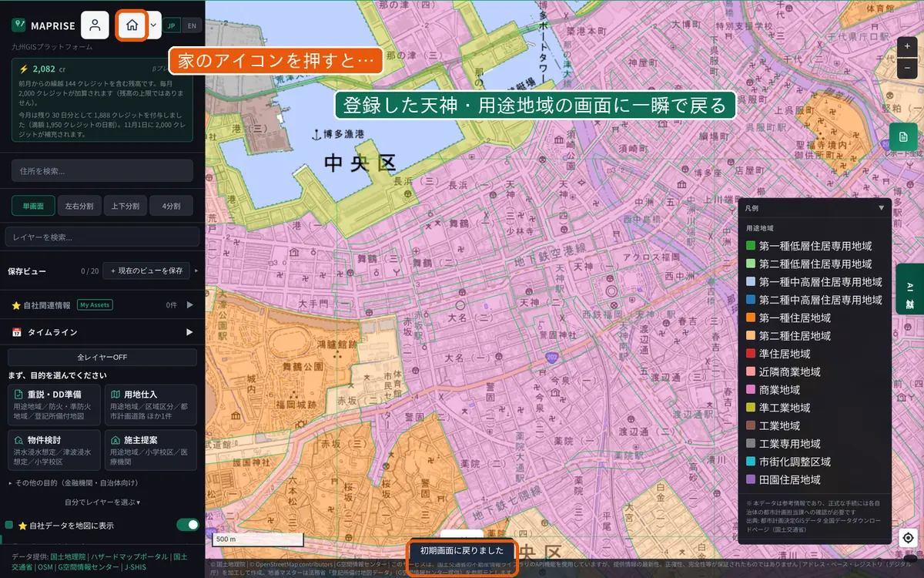Click the star icon of 自社関連情報

(x=16, y=305)
